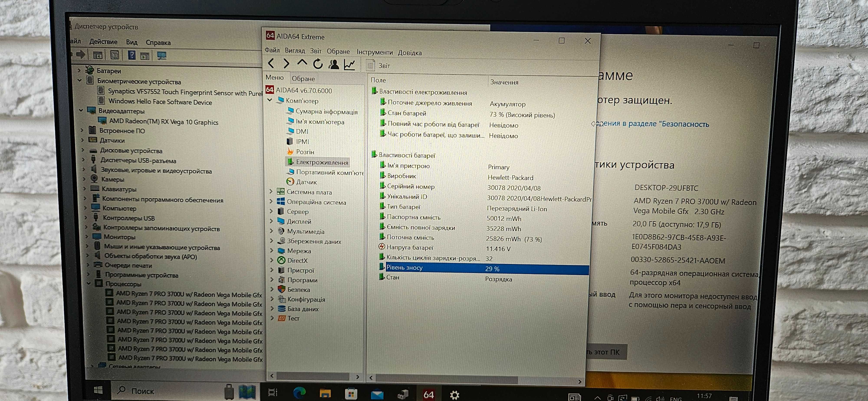This screenshot has width=868, height=401.
Task: Select Ім'я комп'ютера tree item
Action: point(316,122)
